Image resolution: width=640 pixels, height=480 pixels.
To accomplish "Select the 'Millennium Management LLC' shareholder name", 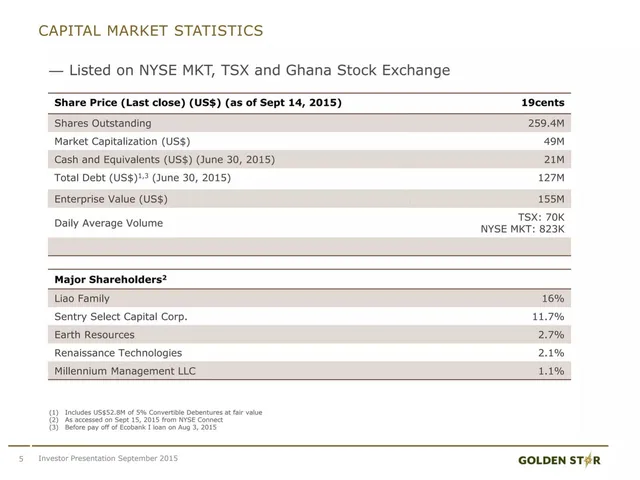I will pos(125,371).
